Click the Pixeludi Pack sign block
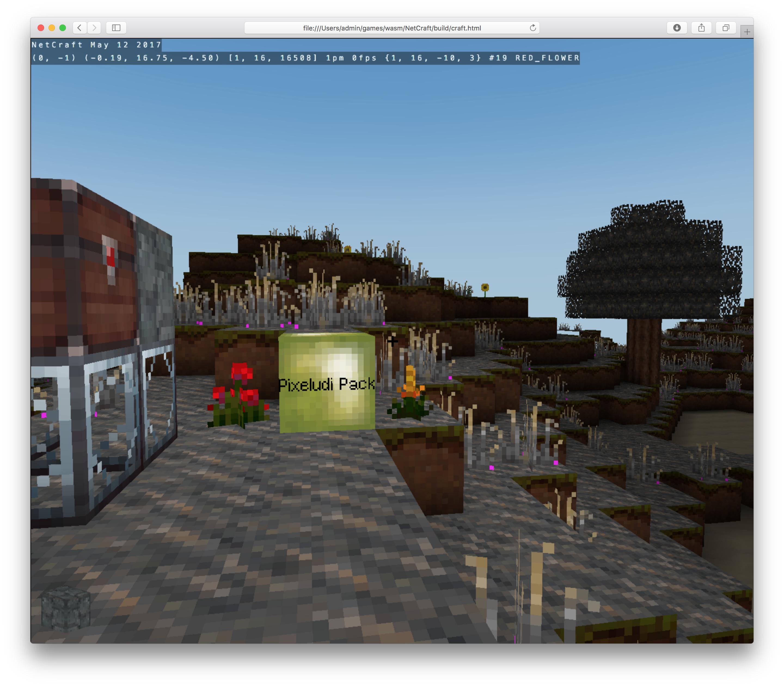The width and height of the screenshot is (784, 687). (x=327, y=383)
